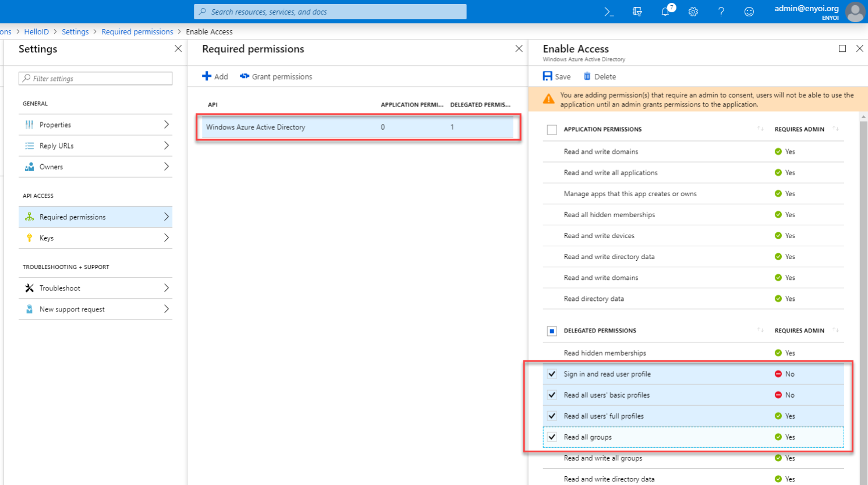Image resolution: width=868 pixels, height=485 pixels.
Task: Expand Properties chevron
Action: tap(166, 125)
